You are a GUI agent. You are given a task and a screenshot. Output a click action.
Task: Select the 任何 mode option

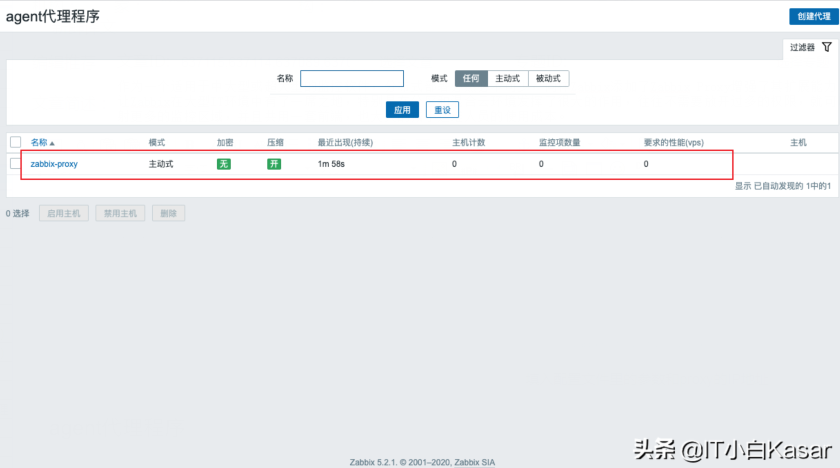click(471, 78)
